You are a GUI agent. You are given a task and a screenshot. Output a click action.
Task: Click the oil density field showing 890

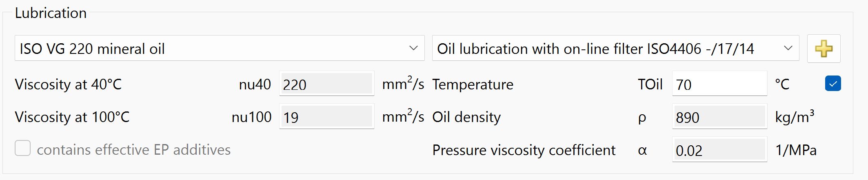click(x=719, y=117)
